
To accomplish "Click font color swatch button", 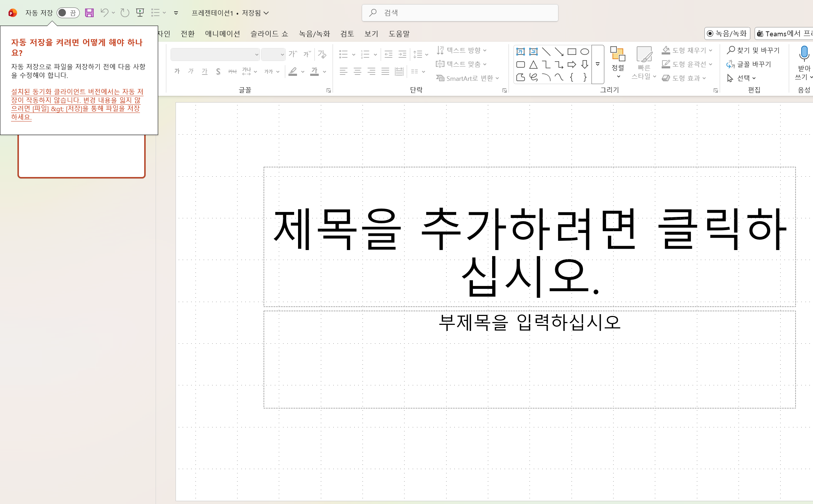I will click(314, 71).
